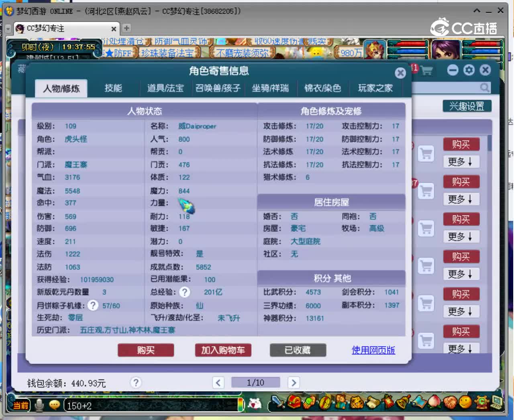Image resolution: width=514 pixels, height=420 pixels.
Task: Go to the next page arrow
Action: click(294, 382)
